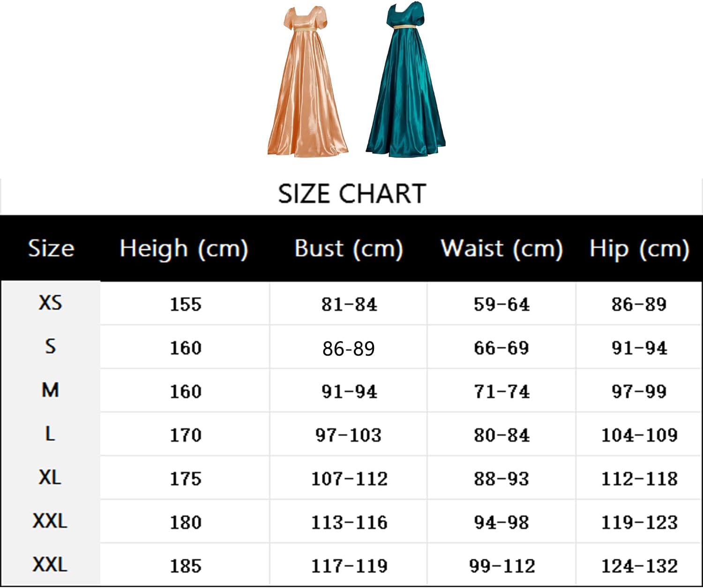Select the Size column header
Image resolution: width=703 pixels, height=588 pixels.
(x=51, y=248)
